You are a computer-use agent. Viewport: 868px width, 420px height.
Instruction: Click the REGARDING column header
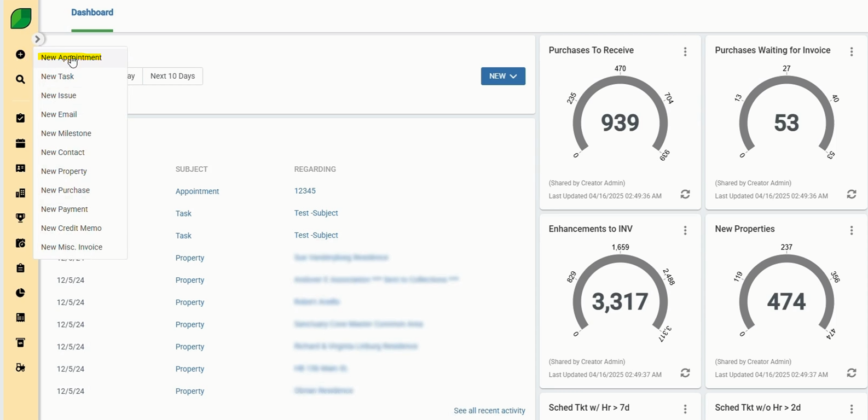click(x=315, y=169)
